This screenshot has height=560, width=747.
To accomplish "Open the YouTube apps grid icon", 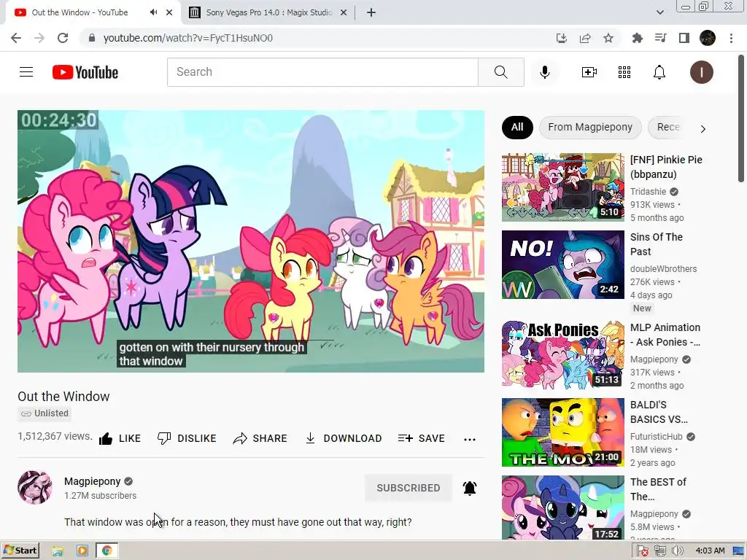I will click(x=624, y=72).
